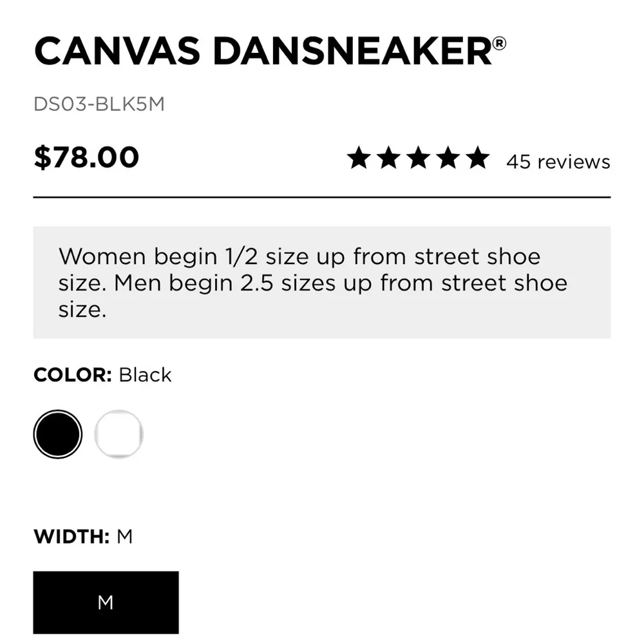Click the $78.00 price text
Screen dimensions: 644x644
click(x=86, y=156)
